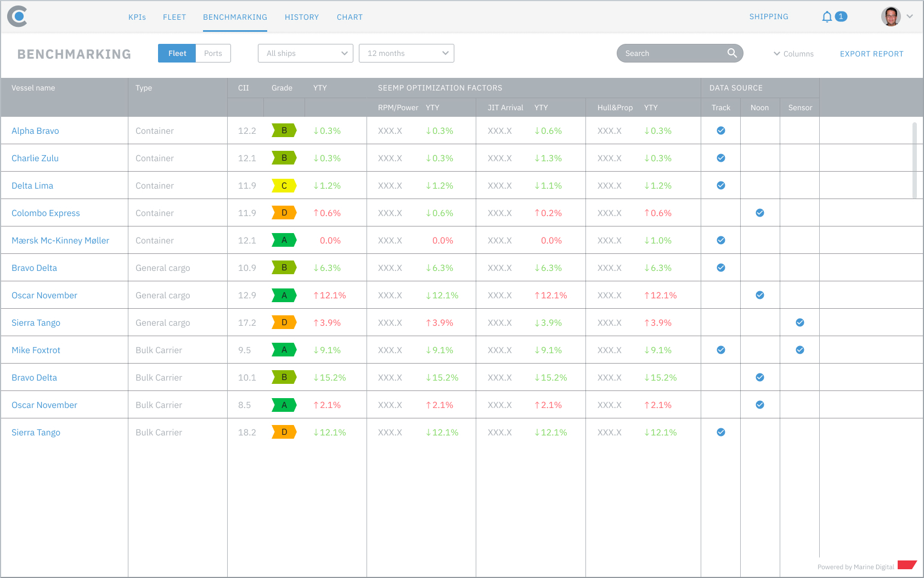Switch to the Ports view

[x=213, y=53]
